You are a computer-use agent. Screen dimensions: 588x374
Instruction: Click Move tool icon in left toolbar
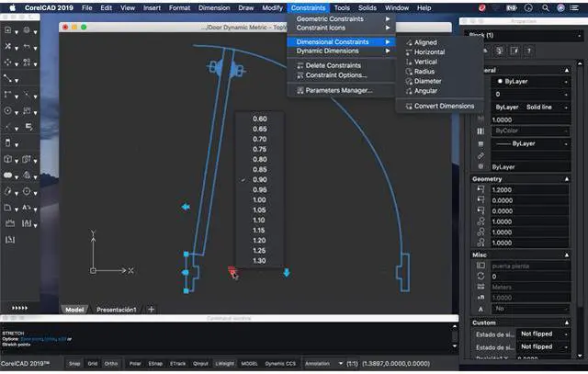click(x=7, y=62)
